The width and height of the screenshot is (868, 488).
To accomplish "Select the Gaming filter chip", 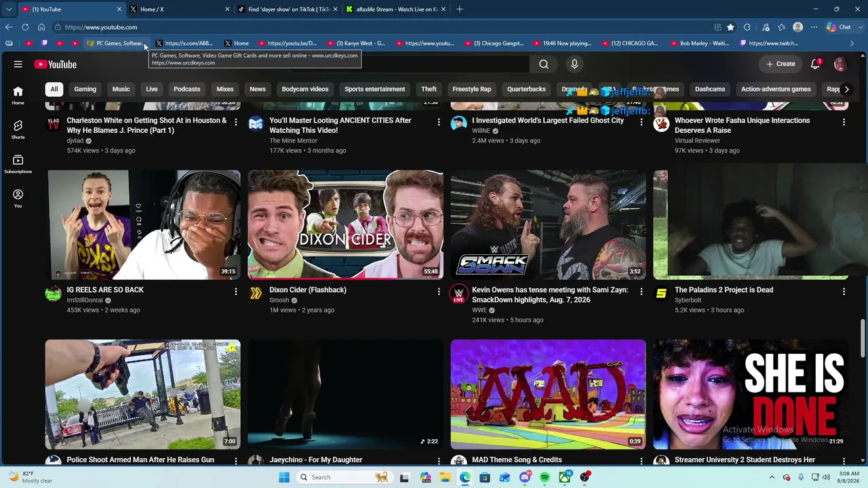I will [85, 89].
